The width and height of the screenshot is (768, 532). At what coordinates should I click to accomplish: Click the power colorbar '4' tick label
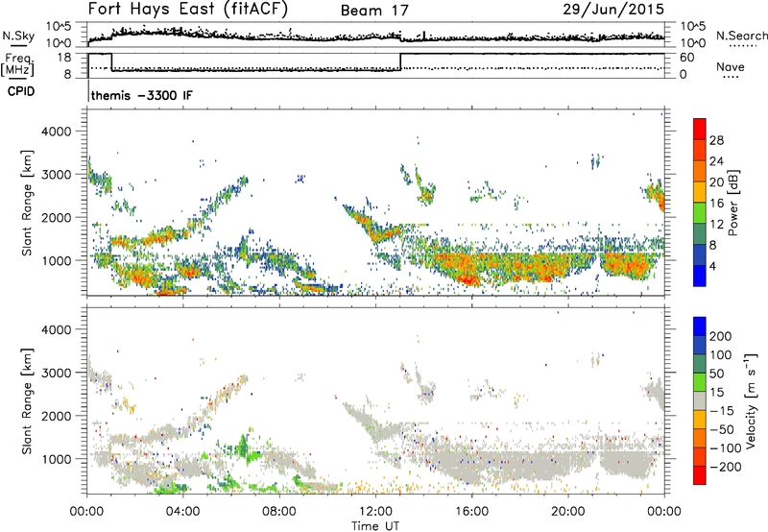712,267
